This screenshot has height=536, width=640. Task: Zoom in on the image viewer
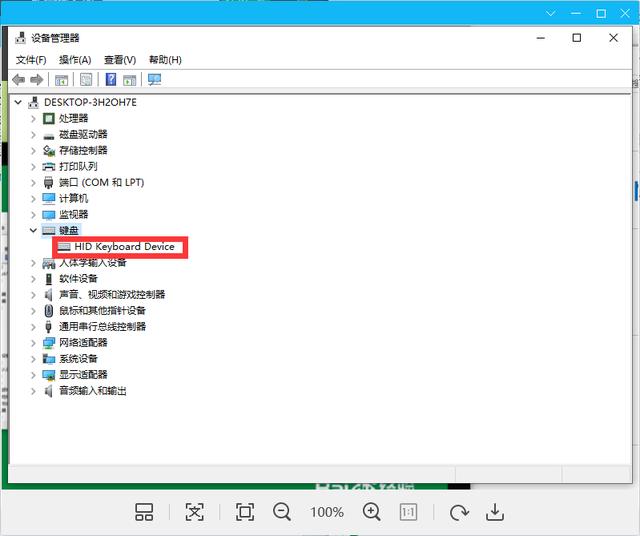[x=372, y=512]
